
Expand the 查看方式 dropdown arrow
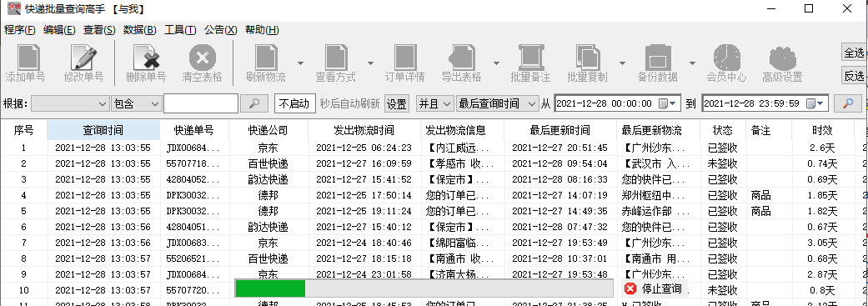pyautogui.click(x=370, y=63)
